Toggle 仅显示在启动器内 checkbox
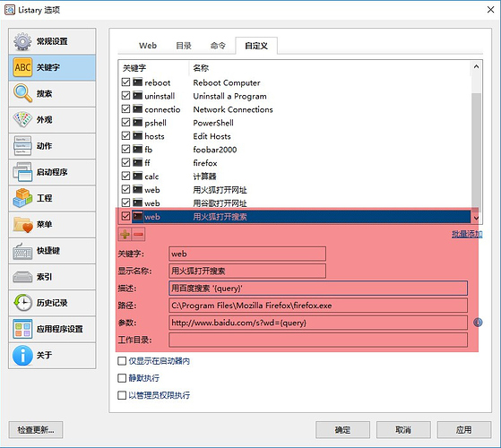The width and height of the screenshot is (501, 448). pos(122,361)
